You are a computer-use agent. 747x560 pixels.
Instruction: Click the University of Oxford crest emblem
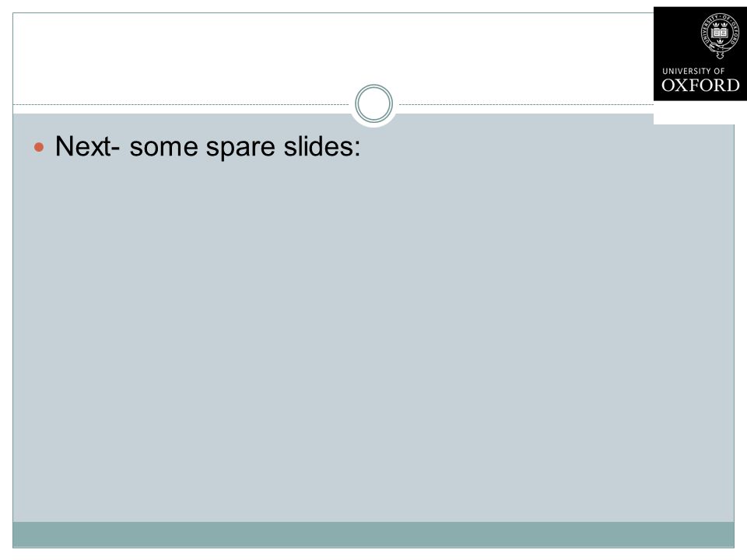click(x=719, y=36)
